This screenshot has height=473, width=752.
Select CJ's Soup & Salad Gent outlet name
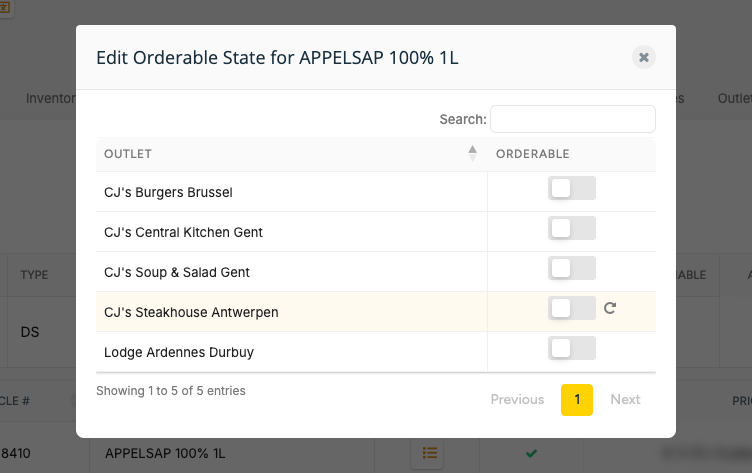click(x=176, y=272)
